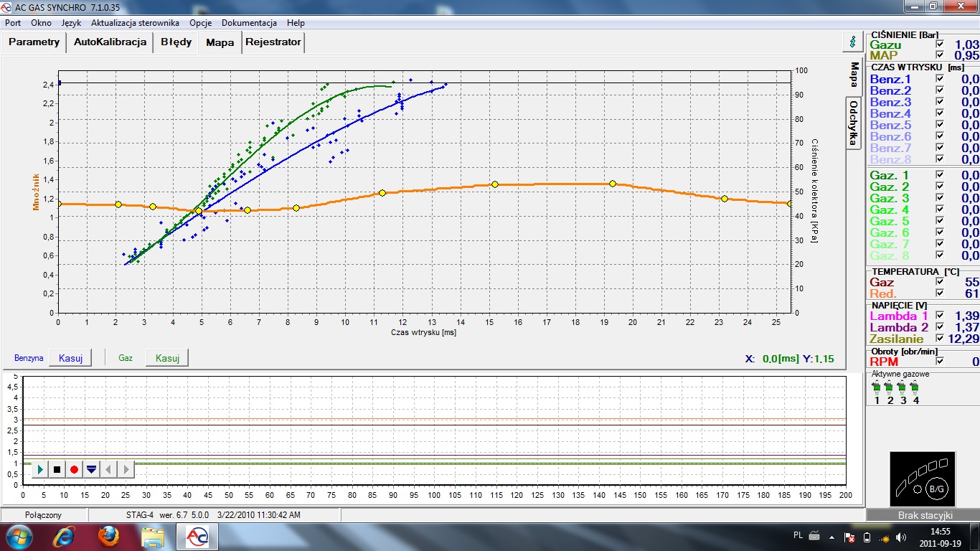Viewport: 980px width, 551px height.
Task: Toggle the MAP pressure checkbox
Action: point(940,55)
